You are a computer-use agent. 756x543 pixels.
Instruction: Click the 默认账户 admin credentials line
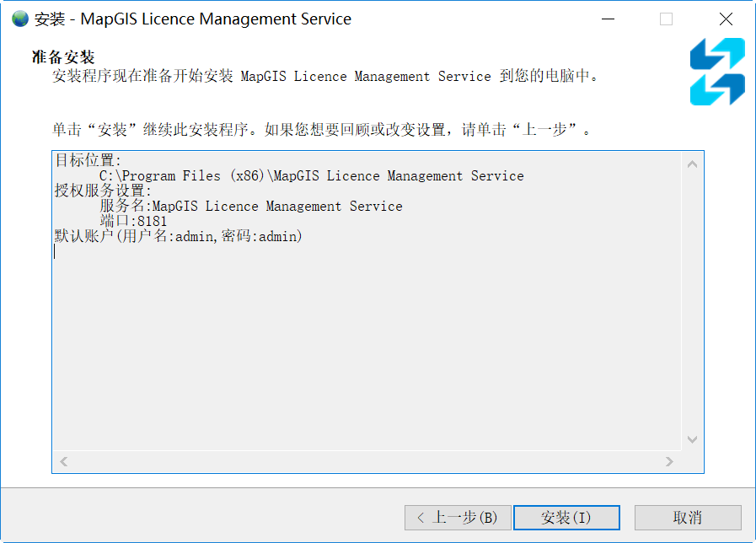coord(178,237)
